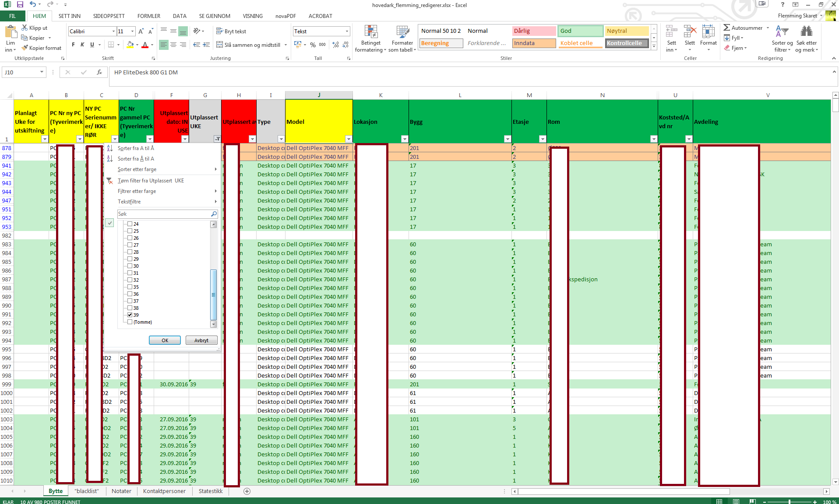
Task: Apply the yellow fill color bucket
Action: point(130,45)
